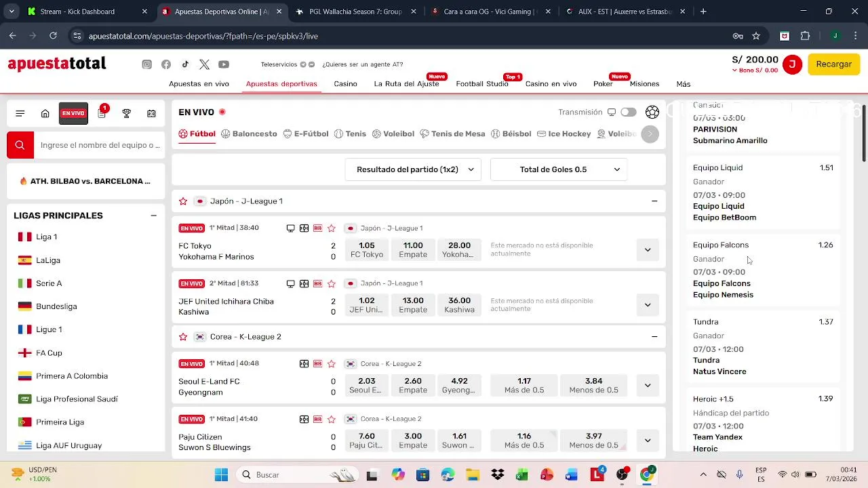Viewport: 868px width, 488px height.
Task: Toggle the Transmisión switch
Action: (629, 113)
